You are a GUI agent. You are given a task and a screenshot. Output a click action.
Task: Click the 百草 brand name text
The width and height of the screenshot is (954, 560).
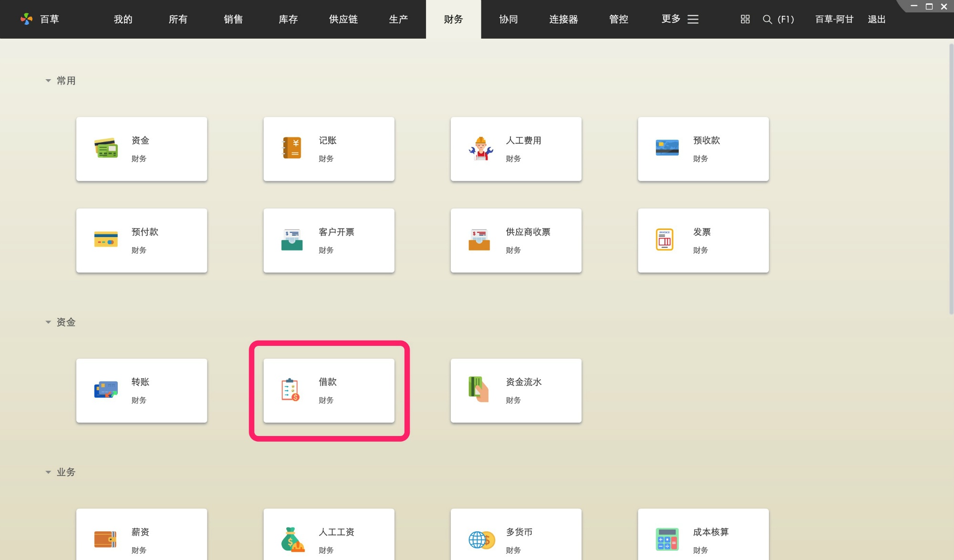50,19
